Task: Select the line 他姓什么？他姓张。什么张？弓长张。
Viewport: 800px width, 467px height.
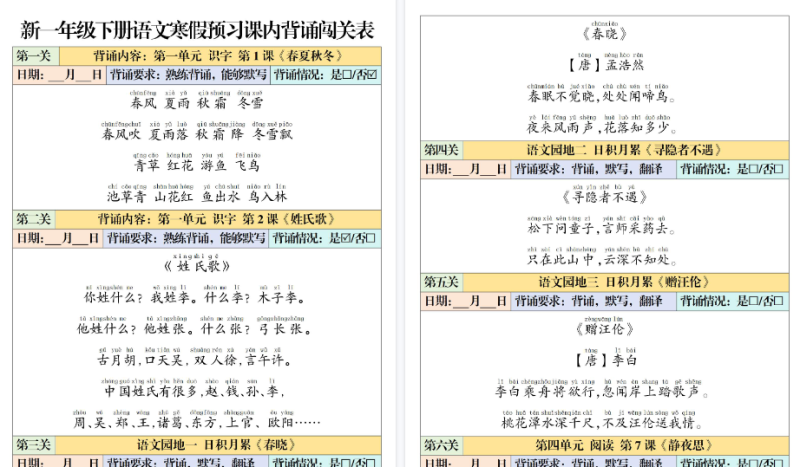Action: [x=196, y=329]
